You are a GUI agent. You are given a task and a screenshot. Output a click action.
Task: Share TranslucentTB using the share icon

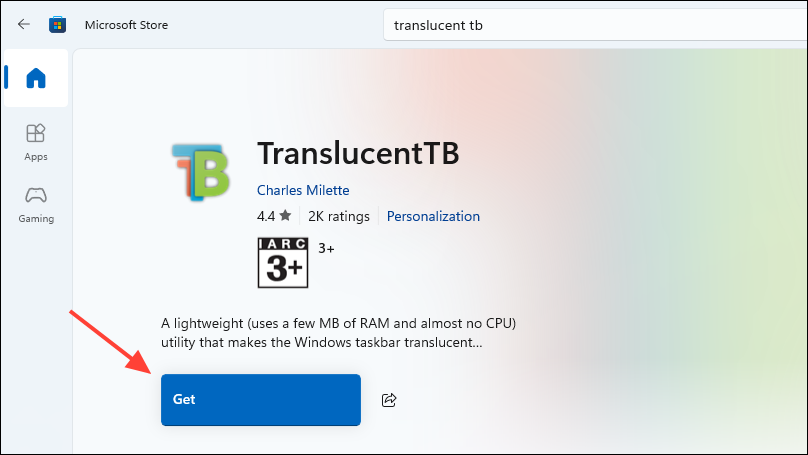pos(389,400)
